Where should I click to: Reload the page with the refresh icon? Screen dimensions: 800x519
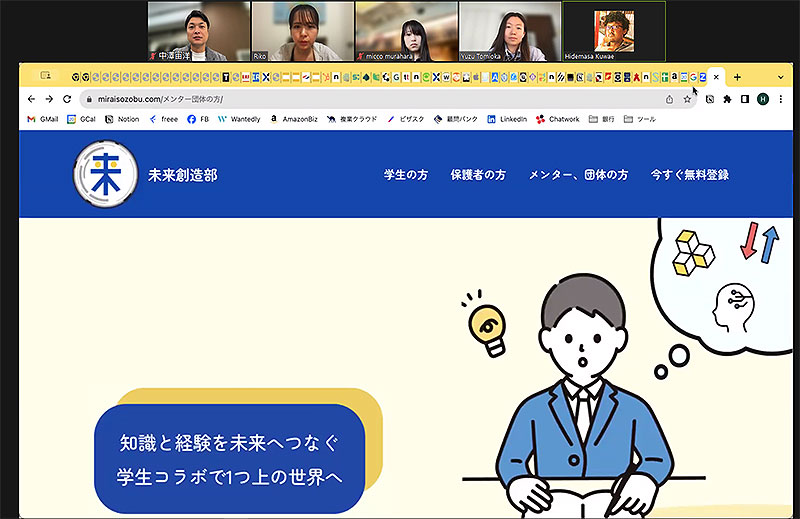(67, 99)
